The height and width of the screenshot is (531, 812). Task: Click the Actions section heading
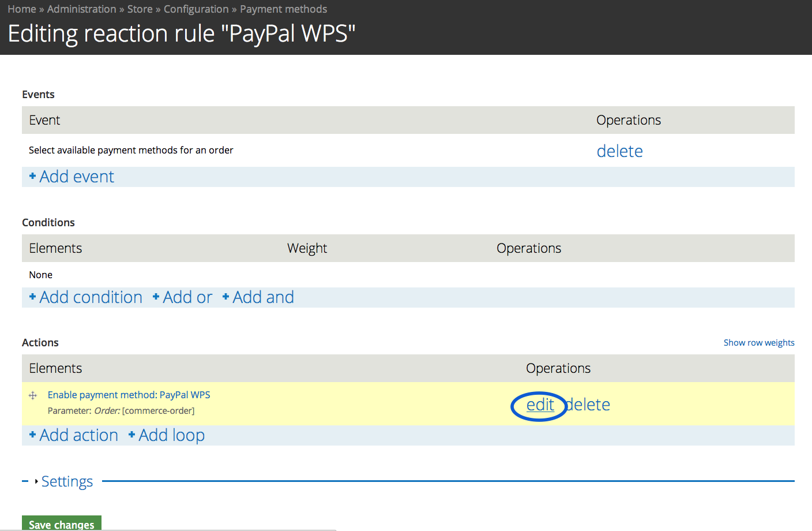pyautogui.click(x=40, y=343)
